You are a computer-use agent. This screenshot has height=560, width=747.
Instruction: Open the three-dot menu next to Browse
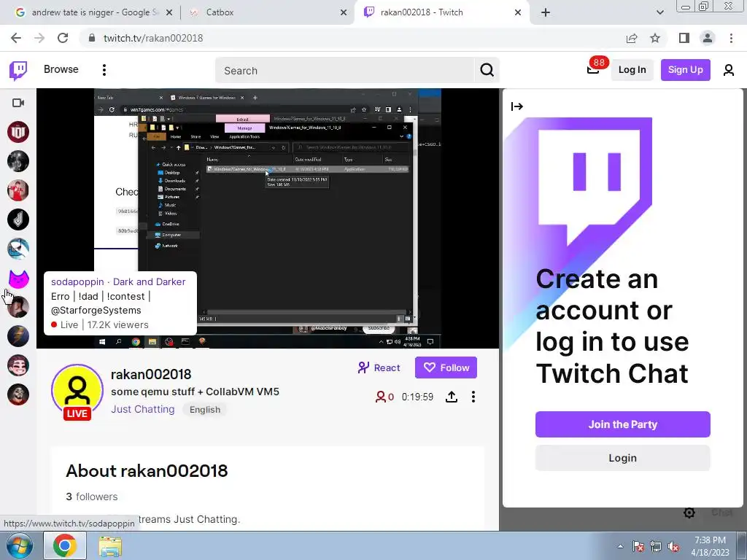click(104, 70)
